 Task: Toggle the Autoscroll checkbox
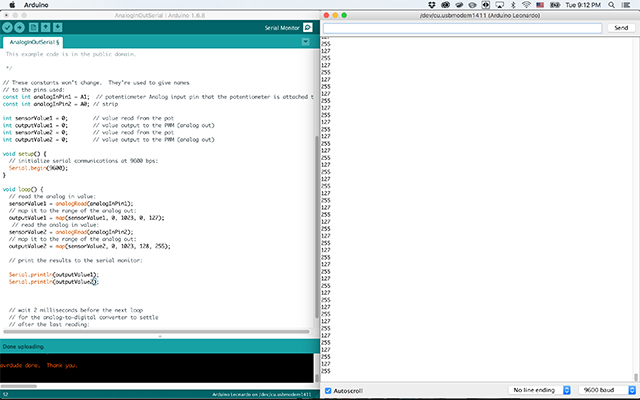pyautogui.click(x=328, y=391)
